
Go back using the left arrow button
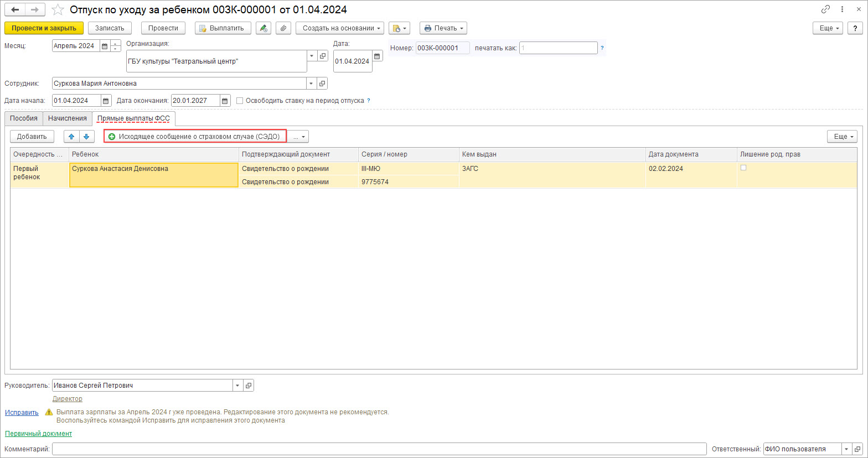(15, 9)
